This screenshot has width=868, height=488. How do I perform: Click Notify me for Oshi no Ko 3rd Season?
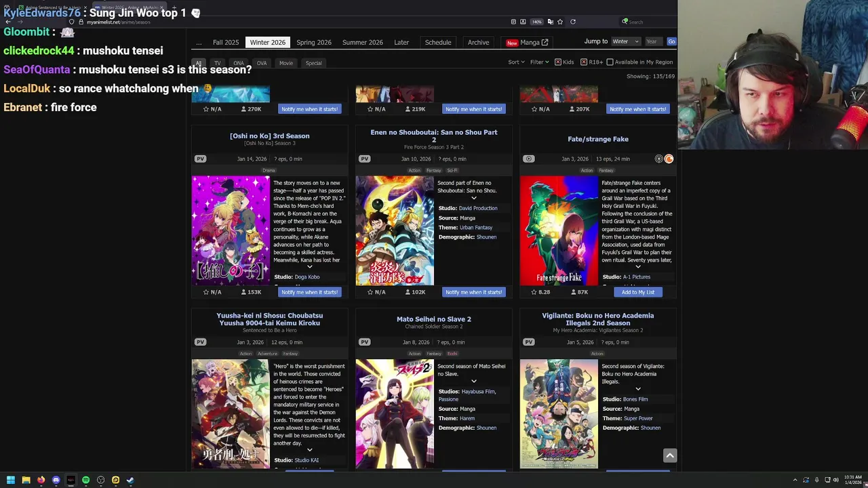tap(309, 292)
